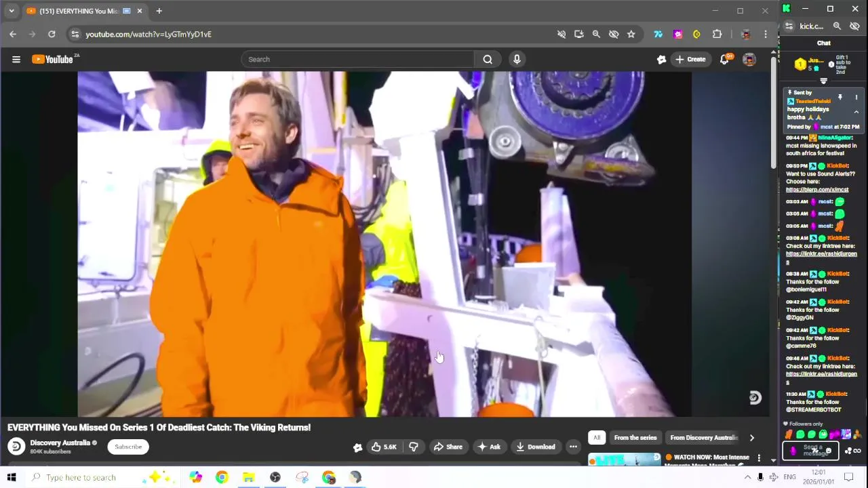Screen dimensions: 868x488
Task: Open Chrome from the taskbar
Action: point(222,477)
